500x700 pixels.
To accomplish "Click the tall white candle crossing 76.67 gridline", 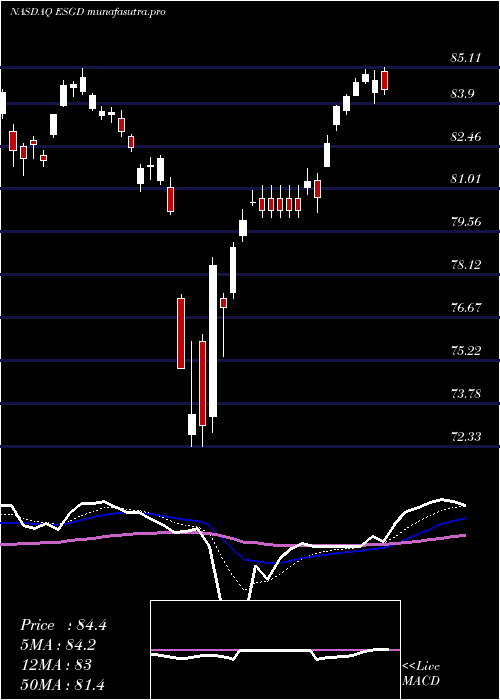I will [x=213, y=341].
